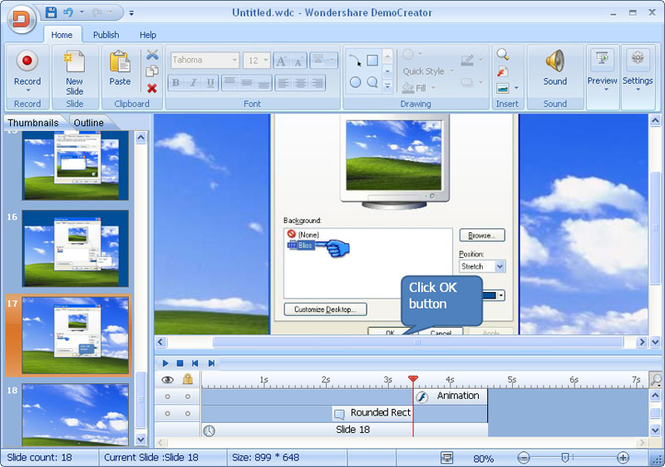Switch to the Outline panel tab
Image resolution: width=665 pixels, height=467 pixels.
(89, 123)
